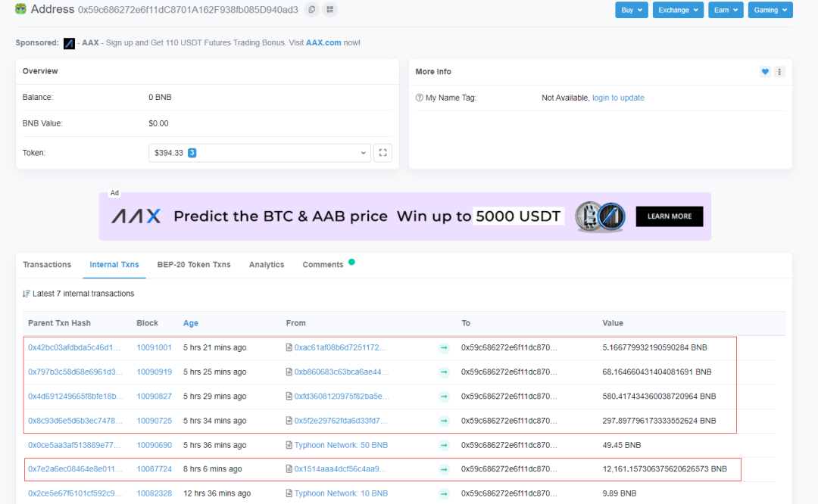
Task: Click the blue heart watchlist icon
Action: [765, 72]
